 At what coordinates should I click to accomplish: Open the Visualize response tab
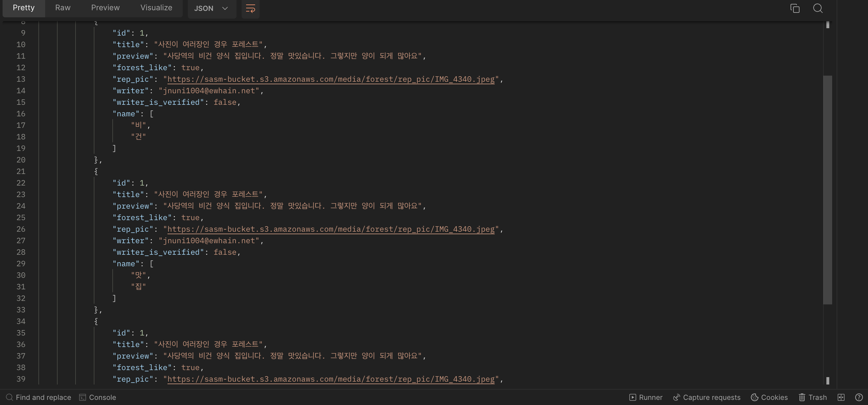[156, 8]
